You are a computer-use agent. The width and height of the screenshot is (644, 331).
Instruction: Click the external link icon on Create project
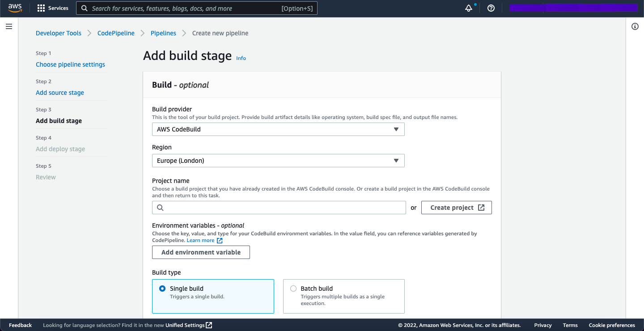[481, 208]
